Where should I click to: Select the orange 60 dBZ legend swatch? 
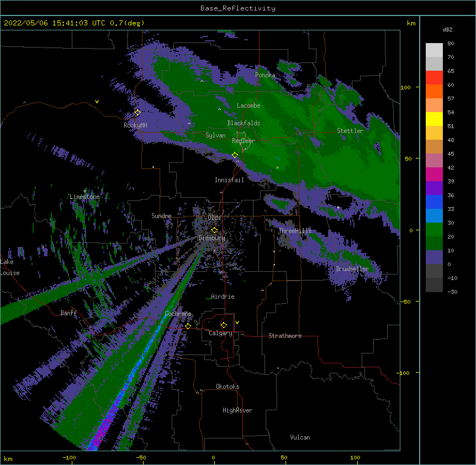click(x=434, y=91)
